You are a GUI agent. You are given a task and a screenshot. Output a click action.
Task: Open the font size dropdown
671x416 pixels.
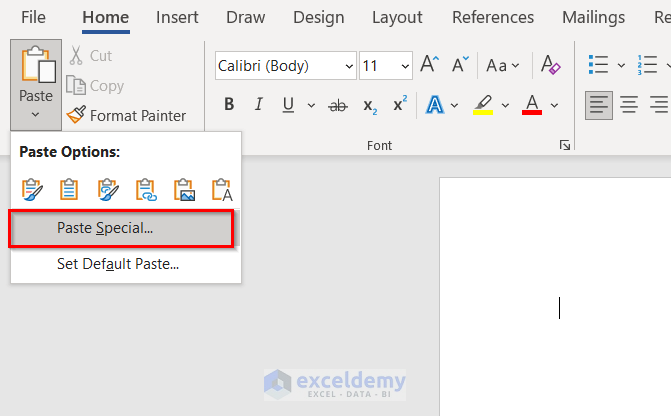click(x=405, y=66)
